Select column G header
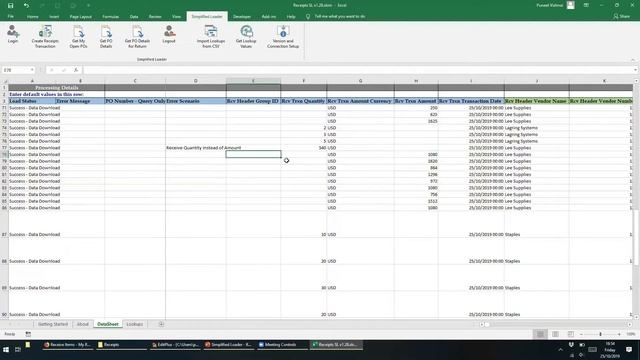The image size is (640, 360). (360, 81)
